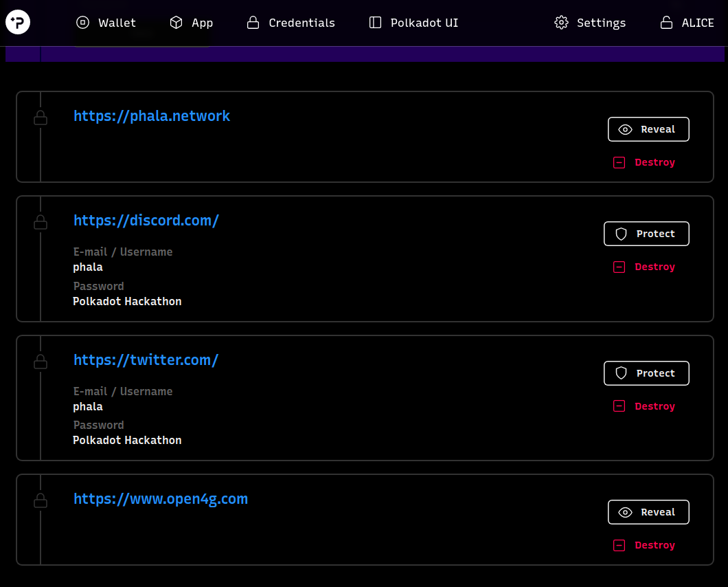Click the E-mail / Username label under discord.com
The width and height of the screenshot is (728, 587).
click(123, 252)
